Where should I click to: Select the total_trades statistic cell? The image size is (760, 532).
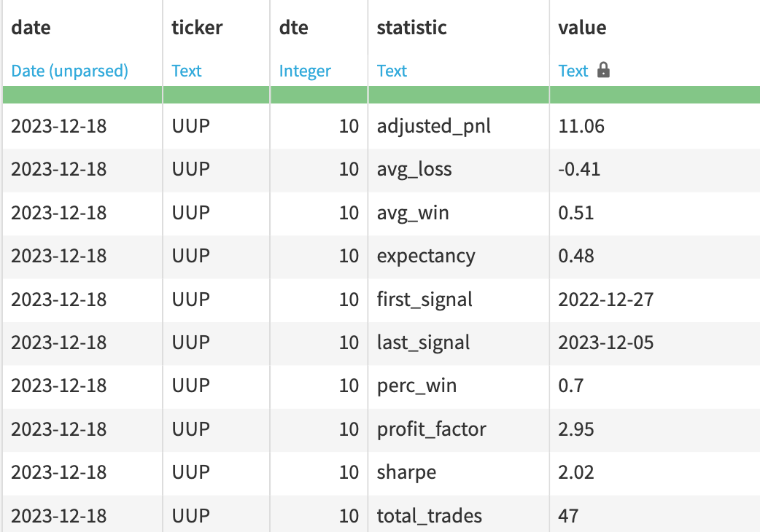pyautogui.click(x=429, y=516)
